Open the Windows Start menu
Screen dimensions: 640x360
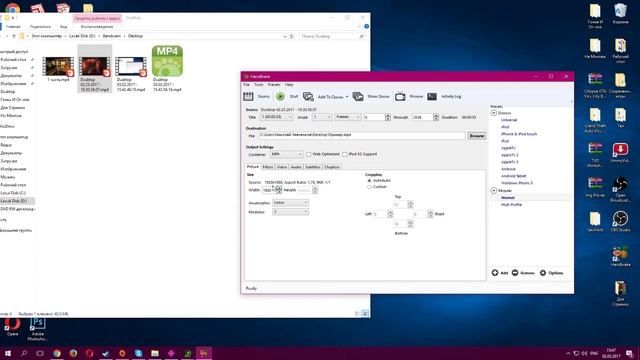[7, 353]
